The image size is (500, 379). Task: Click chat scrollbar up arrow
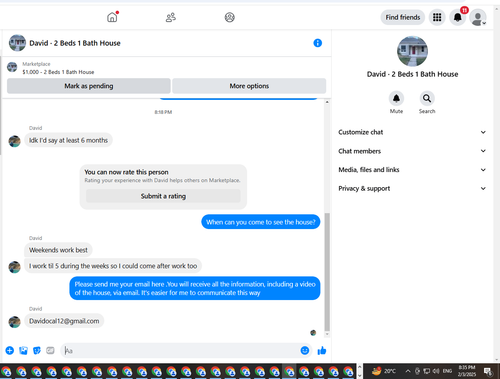coord(327,102)
